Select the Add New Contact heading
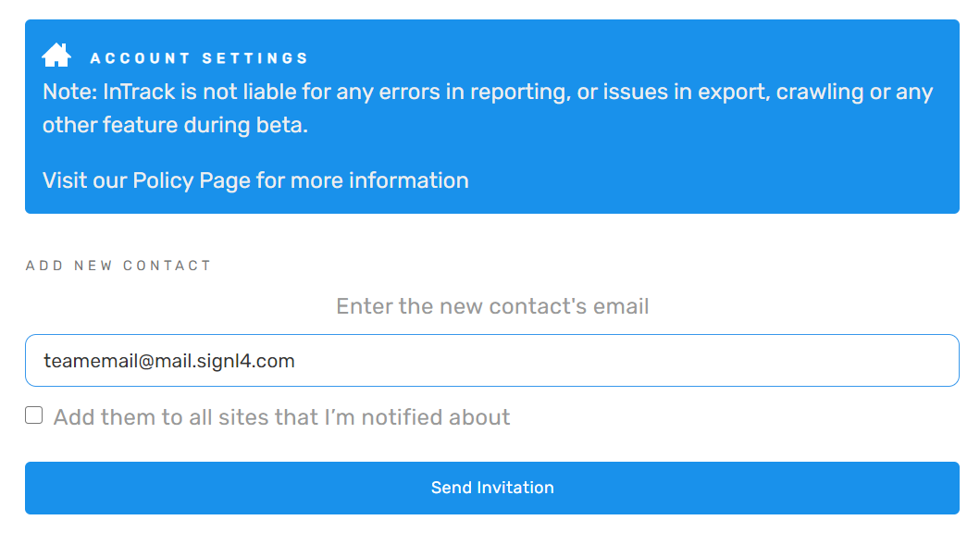The image size is (980, 545). [118, 266]
